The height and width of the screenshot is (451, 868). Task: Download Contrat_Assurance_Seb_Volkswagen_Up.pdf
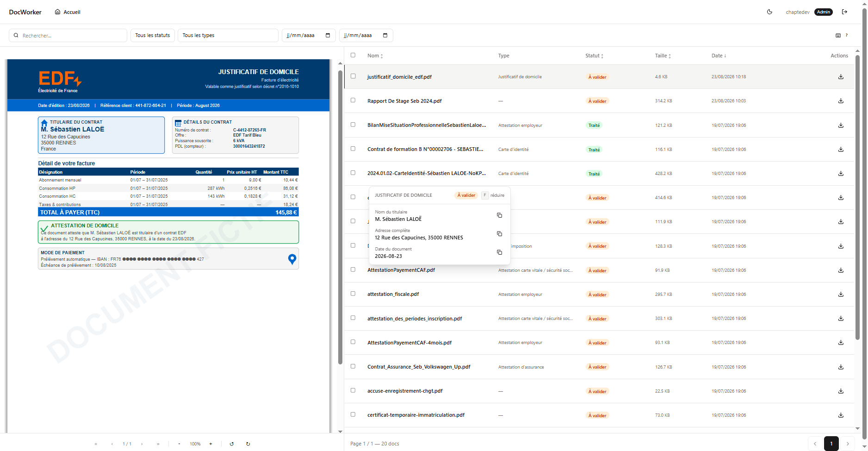coord(841,367)
